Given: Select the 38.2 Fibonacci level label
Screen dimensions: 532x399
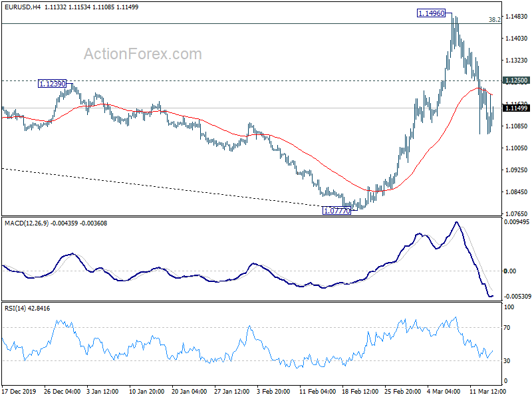Looking at the screenshot, I should (x=494, y=20).
